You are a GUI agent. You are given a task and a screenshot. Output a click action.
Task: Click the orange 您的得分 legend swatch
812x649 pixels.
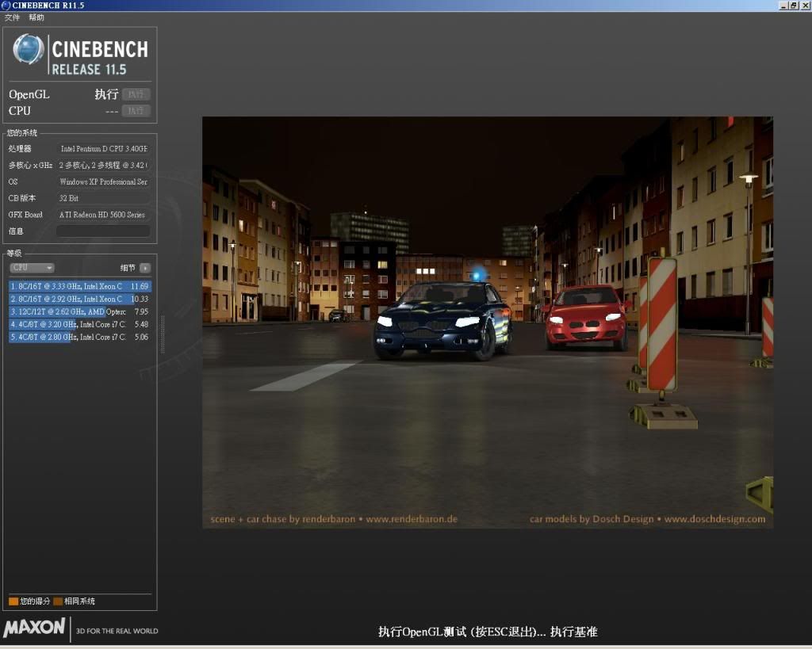[13, 601]
